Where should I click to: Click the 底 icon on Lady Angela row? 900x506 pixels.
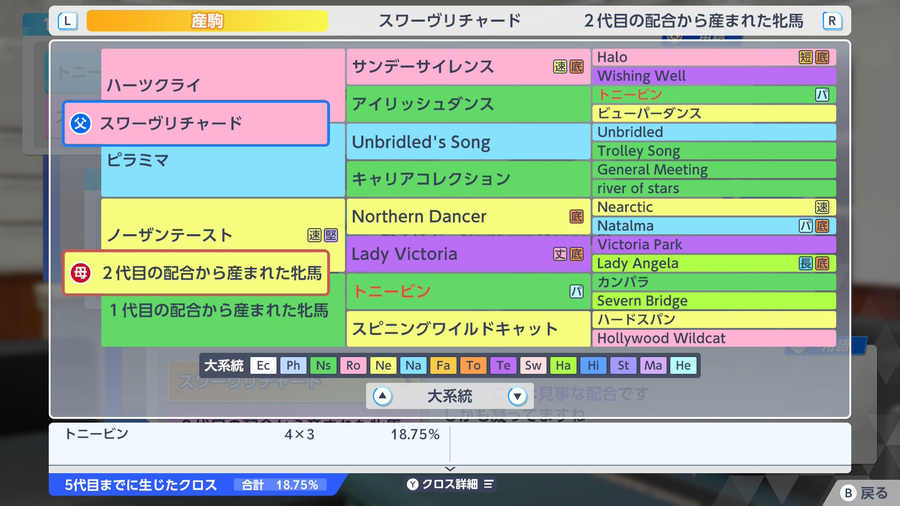click(822, 263)
